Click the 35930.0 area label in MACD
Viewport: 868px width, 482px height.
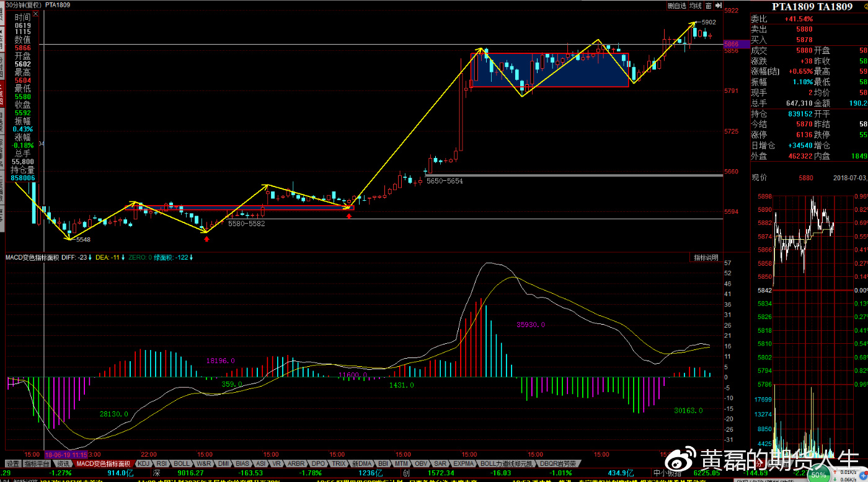pyautogui.click(x=531, y=325)
